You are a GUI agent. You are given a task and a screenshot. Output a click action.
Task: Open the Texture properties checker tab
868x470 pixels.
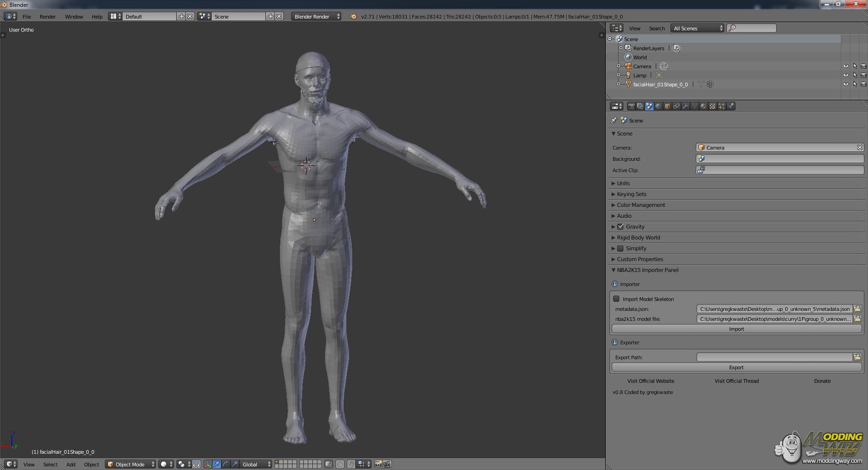(x=712, y=106)
